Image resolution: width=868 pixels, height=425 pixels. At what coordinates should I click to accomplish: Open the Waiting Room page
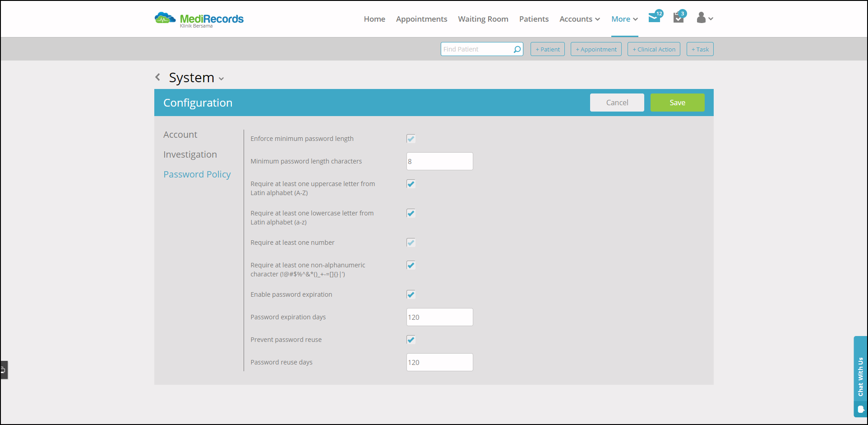[x=483, y=19]
